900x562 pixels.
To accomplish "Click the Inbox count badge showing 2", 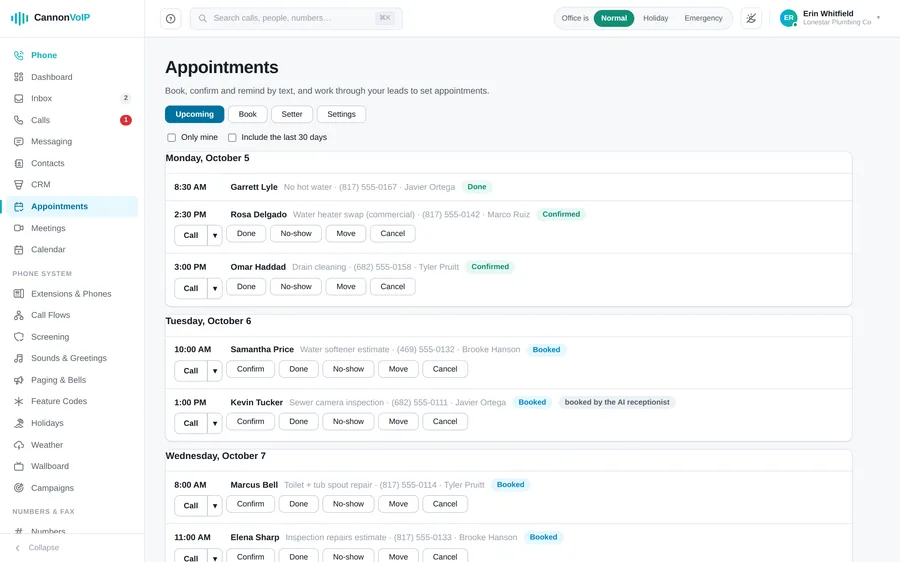I will [x=126, y=98].
